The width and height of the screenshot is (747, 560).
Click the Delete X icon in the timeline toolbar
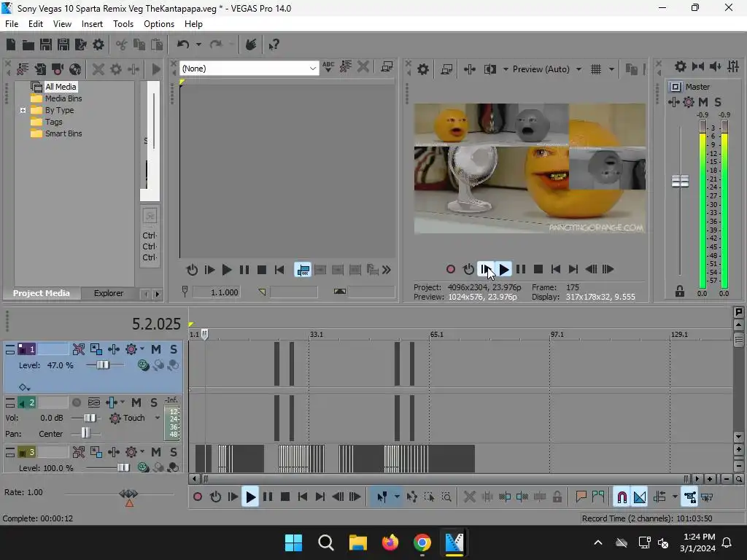click(x=469, y=497)
